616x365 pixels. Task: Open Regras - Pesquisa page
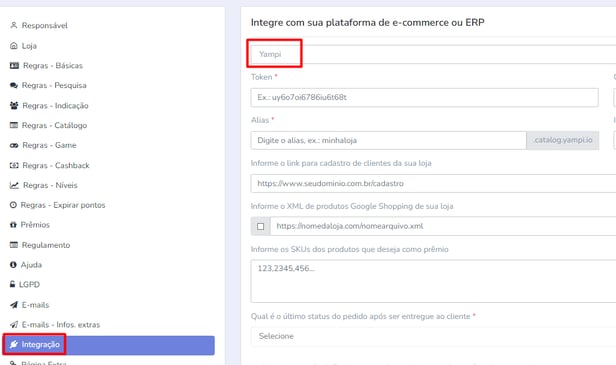pos(54,85)
